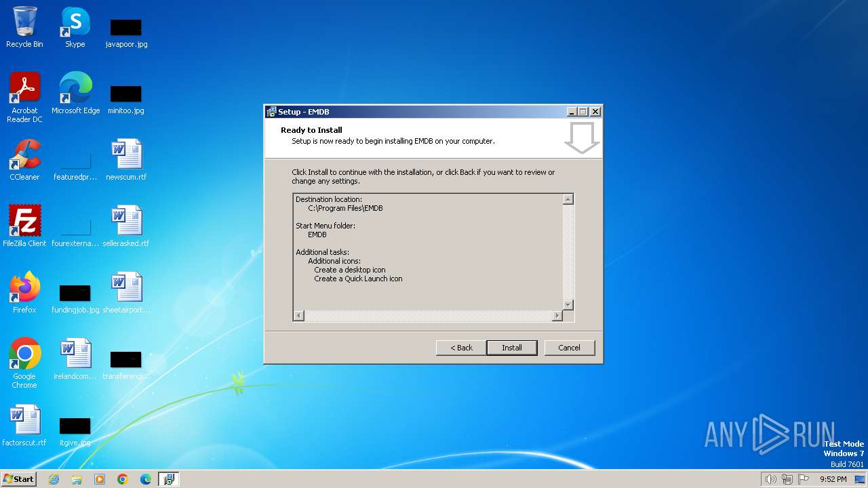Select FileZilla Client shortcut
Image resolution: width=868 pixels, height=488 pixels.
click(x=24, y=226)
